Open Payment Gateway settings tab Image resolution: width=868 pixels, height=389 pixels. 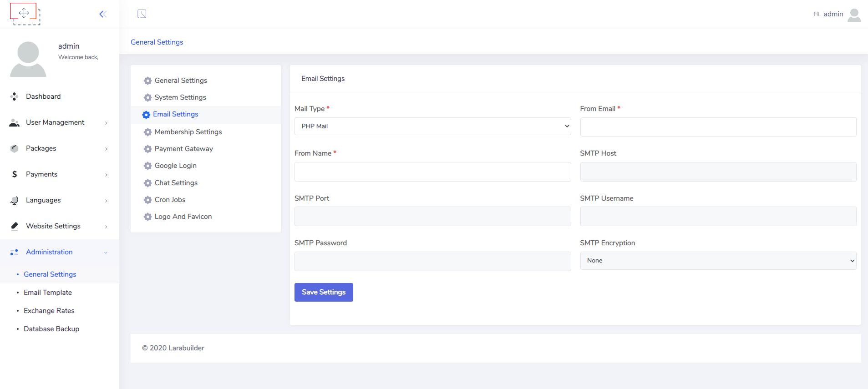[x=183, y=149]
